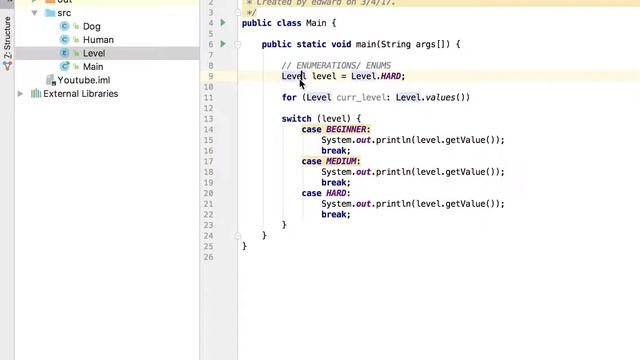Click the BEGINNER case label

[346, 129]
